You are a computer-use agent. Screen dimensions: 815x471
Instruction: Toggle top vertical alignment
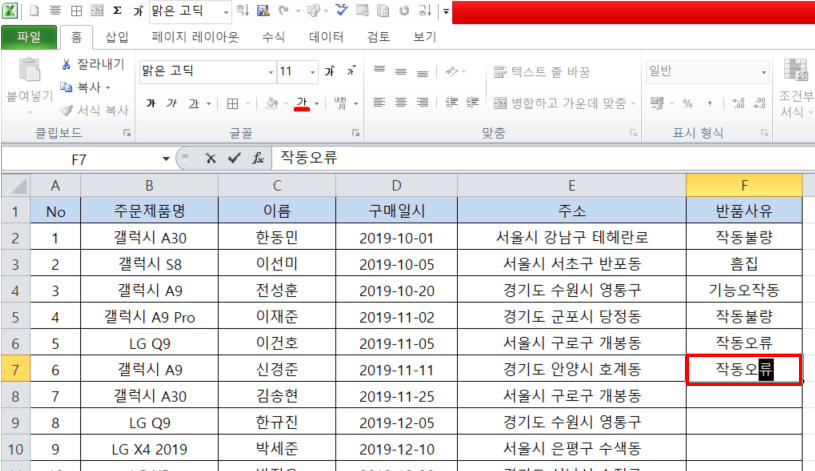379,71
